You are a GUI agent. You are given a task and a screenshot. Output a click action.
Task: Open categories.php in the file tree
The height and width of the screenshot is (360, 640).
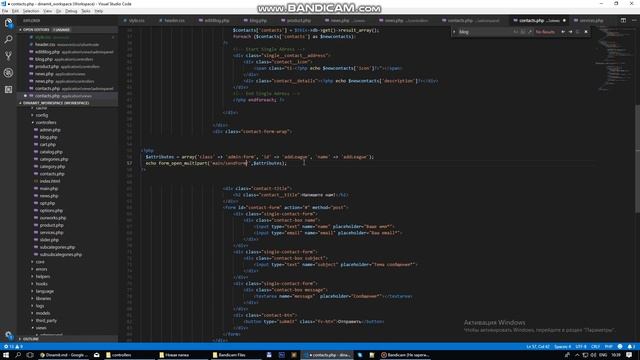[x=54, y=159]
